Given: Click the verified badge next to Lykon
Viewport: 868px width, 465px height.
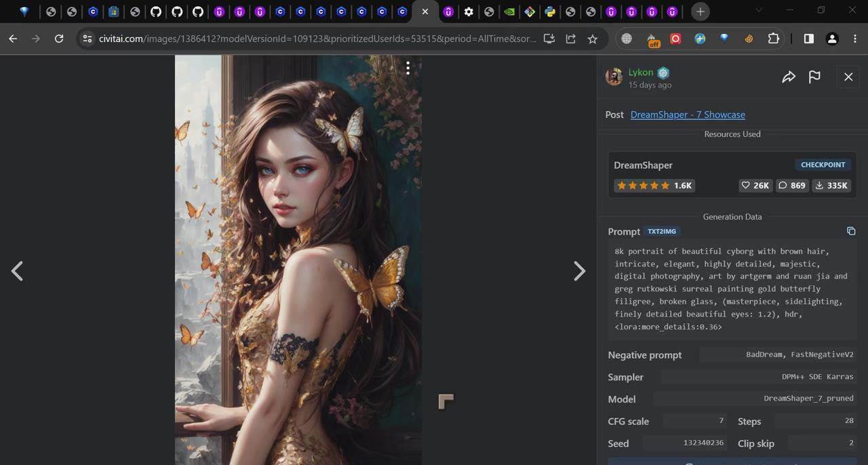Looking at the screenshot, I should (x=663, y=73).
